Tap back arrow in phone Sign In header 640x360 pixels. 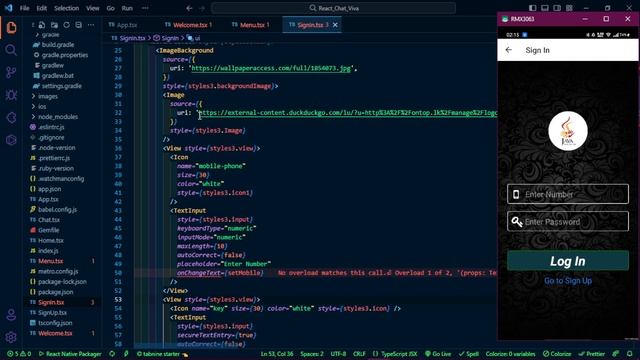[x=509, y=50]
